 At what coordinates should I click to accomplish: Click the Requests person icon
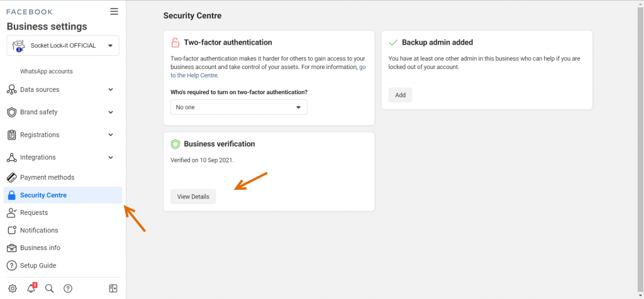[12, 212]
